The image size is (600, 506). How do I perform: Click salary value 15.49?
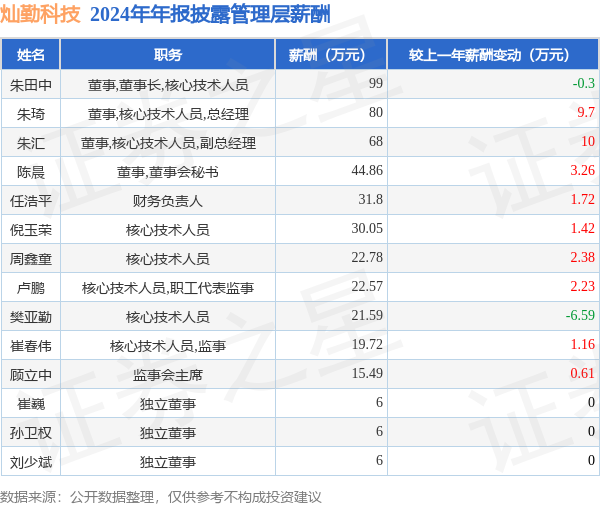pos(367,373)
